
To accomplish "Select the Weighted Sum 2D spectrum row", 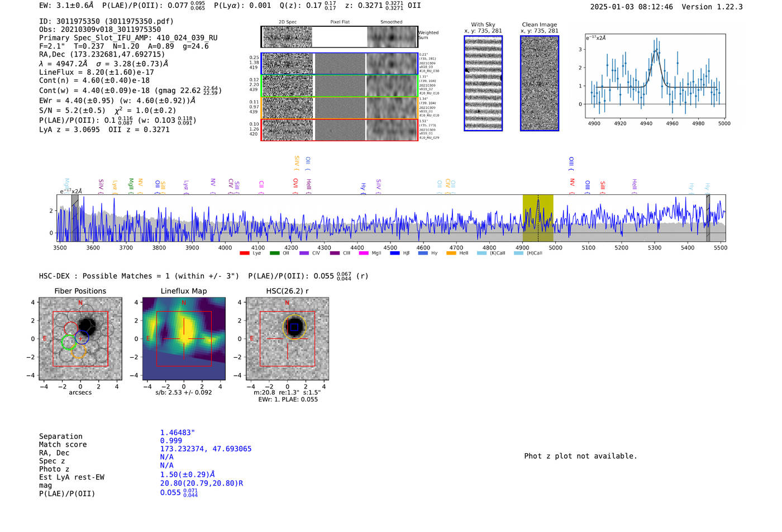I will tap(339, 37).
